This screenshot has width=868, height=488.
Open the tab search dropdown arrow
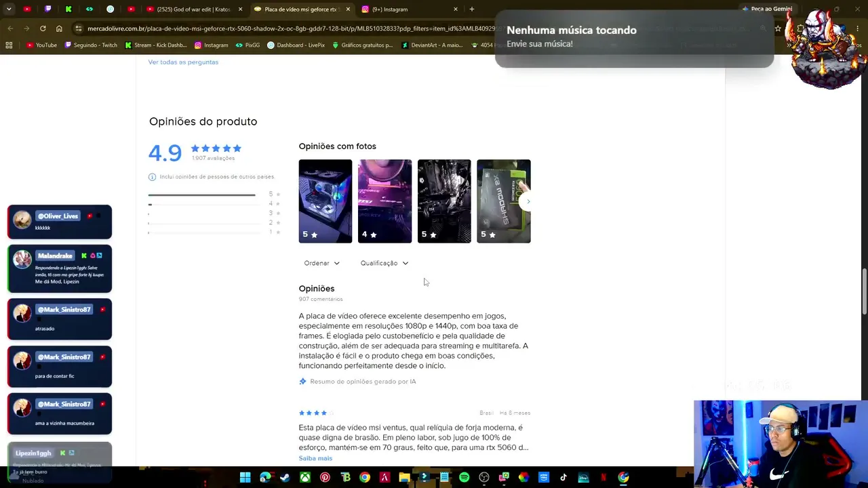[9, 9]
